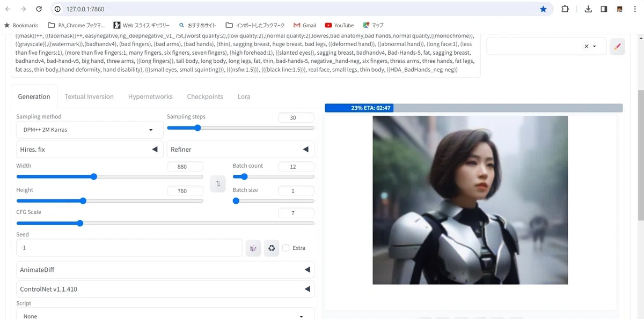Screen dimensions: 644x319
Task: Expand the Refiner section
Action: tap(240, 149)
